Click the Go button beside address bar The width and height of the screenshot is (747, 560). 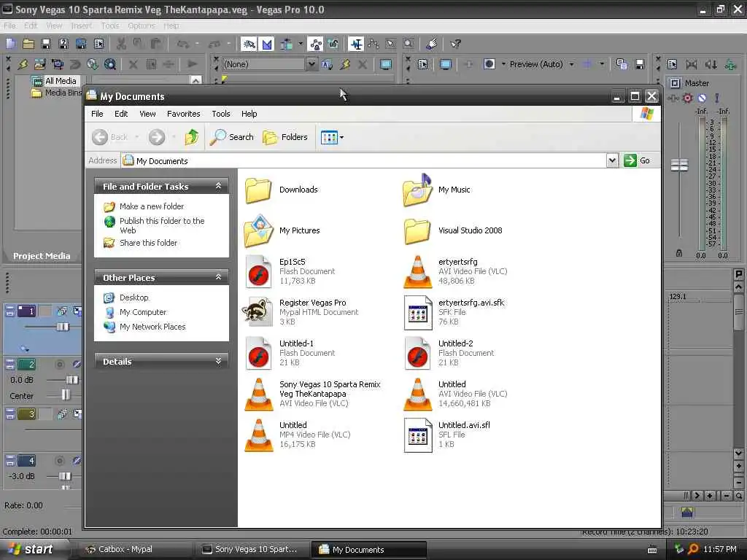637,160
